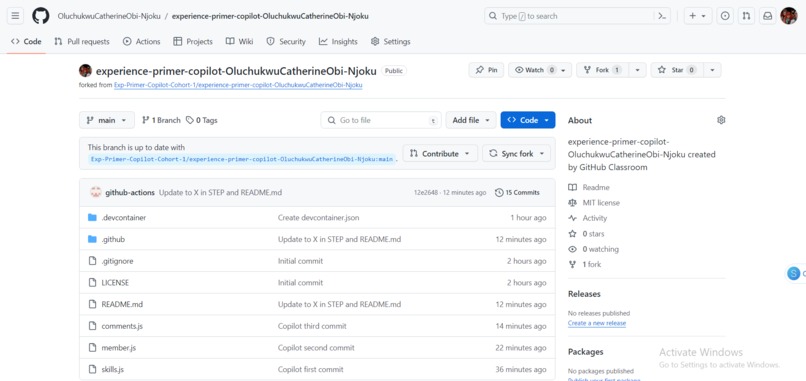Open the Create devcontainer.json commit message
The image size is (806, 381).
[x=318, y=217]
